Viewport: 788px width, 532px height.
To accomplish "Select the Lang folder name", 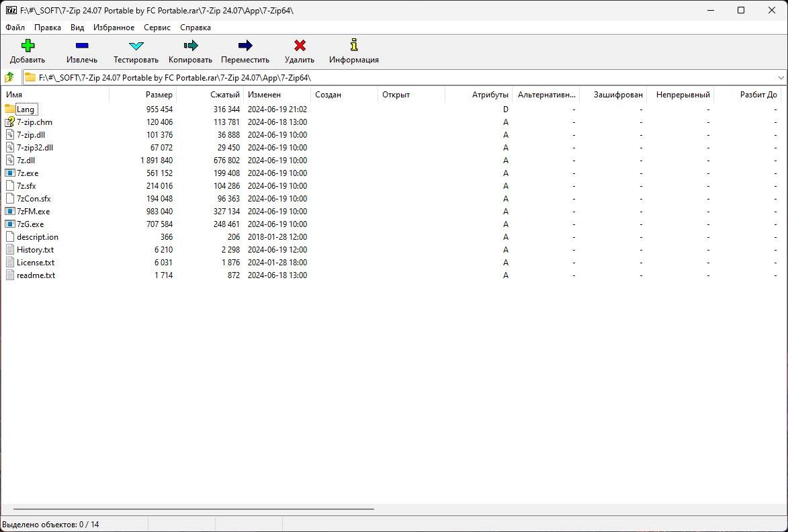I will (x=26, y=109).
